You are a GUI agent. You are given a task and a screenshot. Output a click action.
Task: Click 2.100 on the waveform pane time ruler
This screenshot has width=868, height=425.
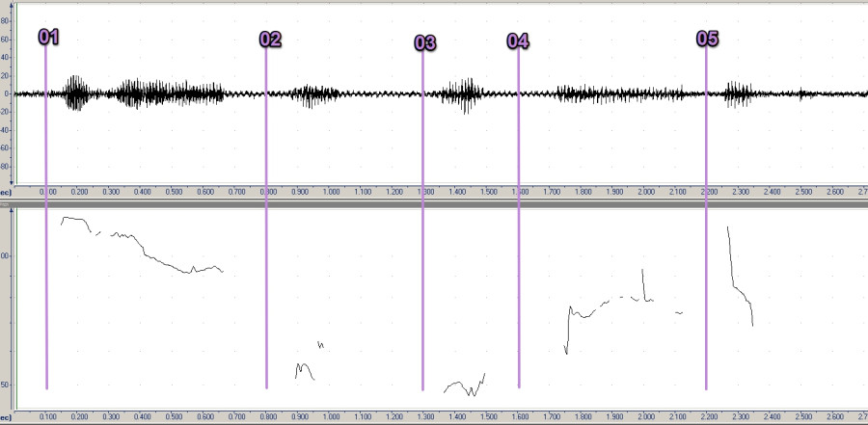(x=678, y=192)
